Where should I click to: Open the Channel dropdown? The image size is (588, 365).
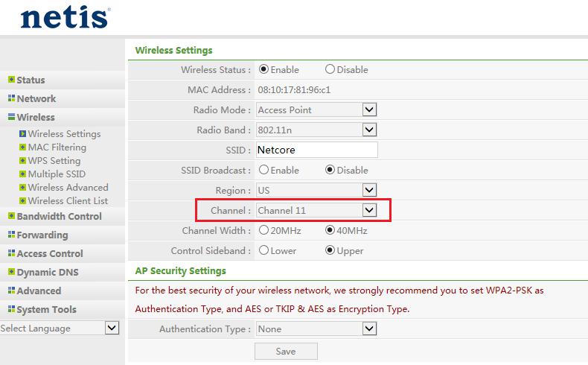[x=369, y=210]
